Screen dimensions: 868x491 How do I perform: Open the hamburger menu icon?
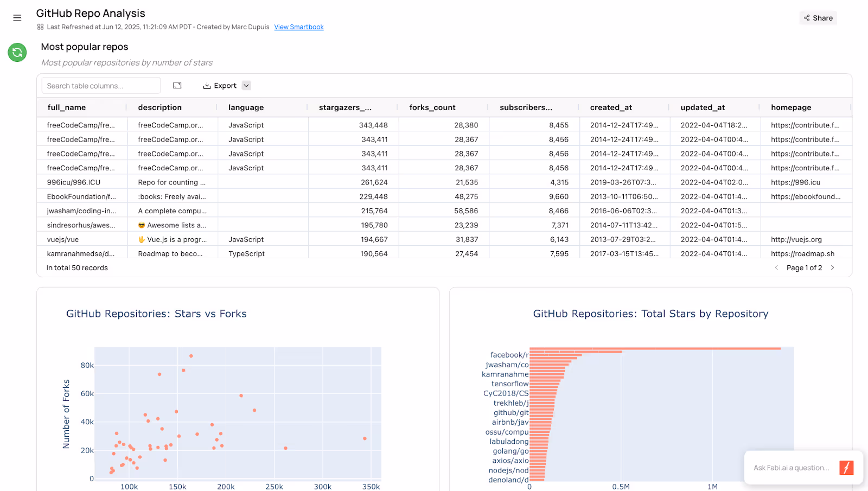17,18
